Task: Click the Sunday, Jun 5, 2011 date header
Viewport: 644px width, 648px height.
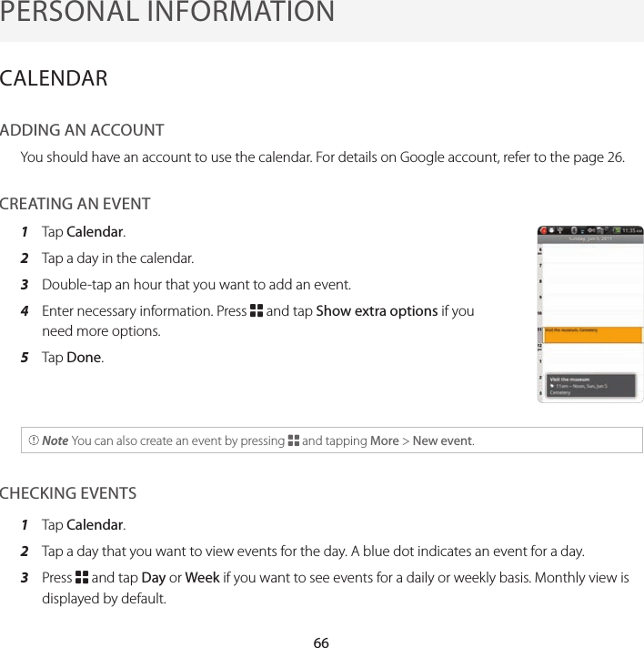Action: pyautogui.click(x=591, y=238)
